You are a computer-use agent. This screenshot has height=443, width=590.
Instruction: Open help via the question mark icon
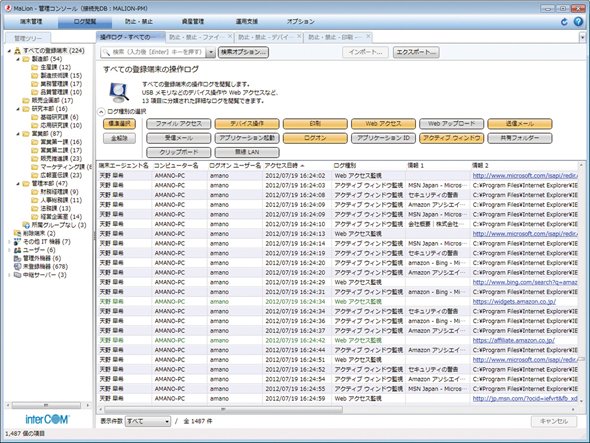coord(578,21)
